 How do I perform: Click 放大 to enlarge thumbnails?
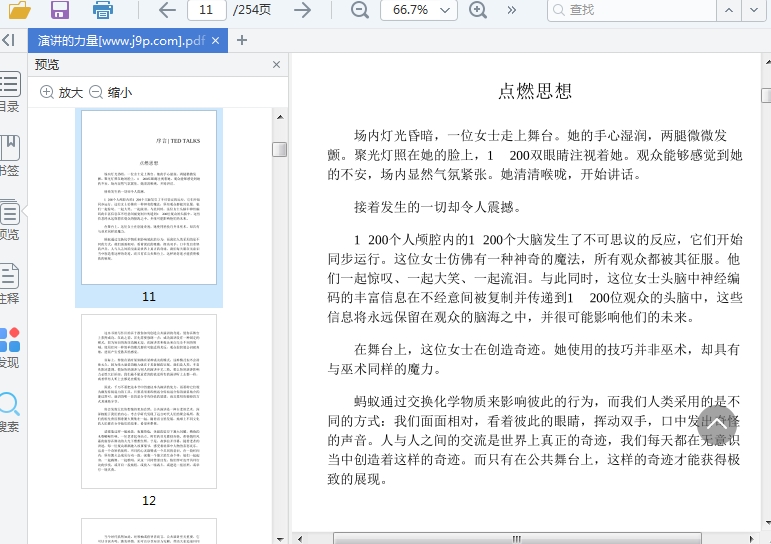pyautogui.click(x=61, y=92)
